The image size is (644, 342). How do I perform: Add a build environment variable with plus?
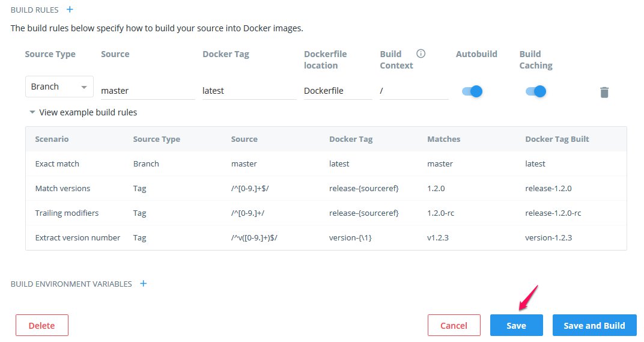coord(143,284)
